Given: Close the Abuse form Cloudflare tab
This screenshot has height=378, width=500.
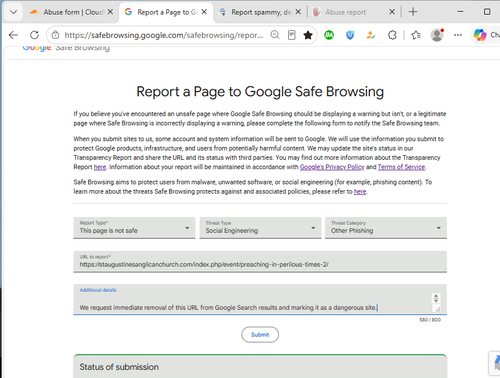Looking at the screenshot, I should (x=110, y=12).
